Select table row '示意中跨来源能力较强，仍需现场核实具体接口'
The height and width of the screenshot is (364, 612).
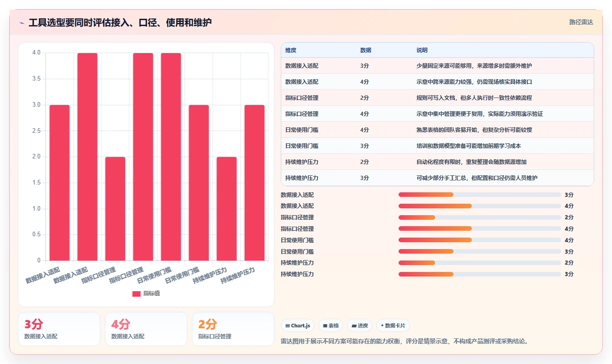point(437,82)
